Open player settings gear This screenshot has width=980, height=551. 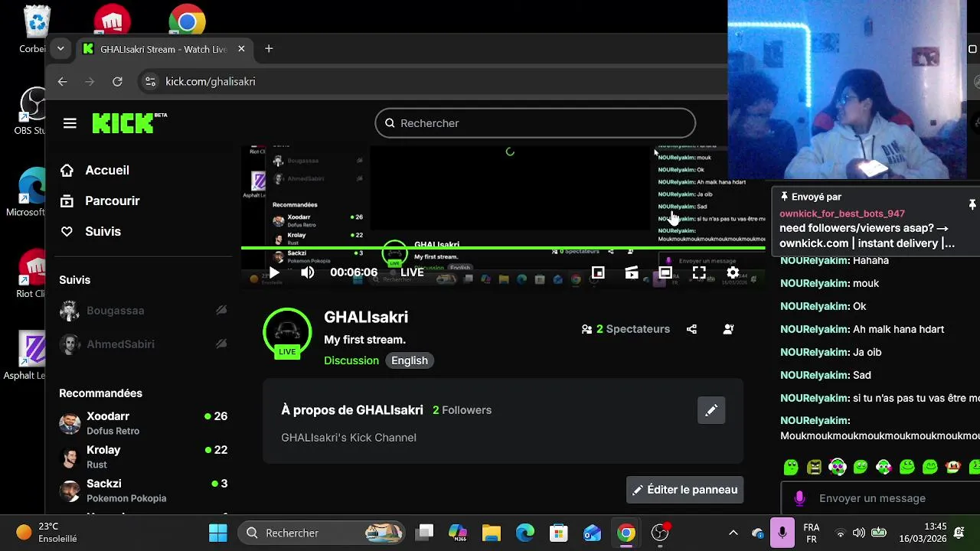point(733,272)
